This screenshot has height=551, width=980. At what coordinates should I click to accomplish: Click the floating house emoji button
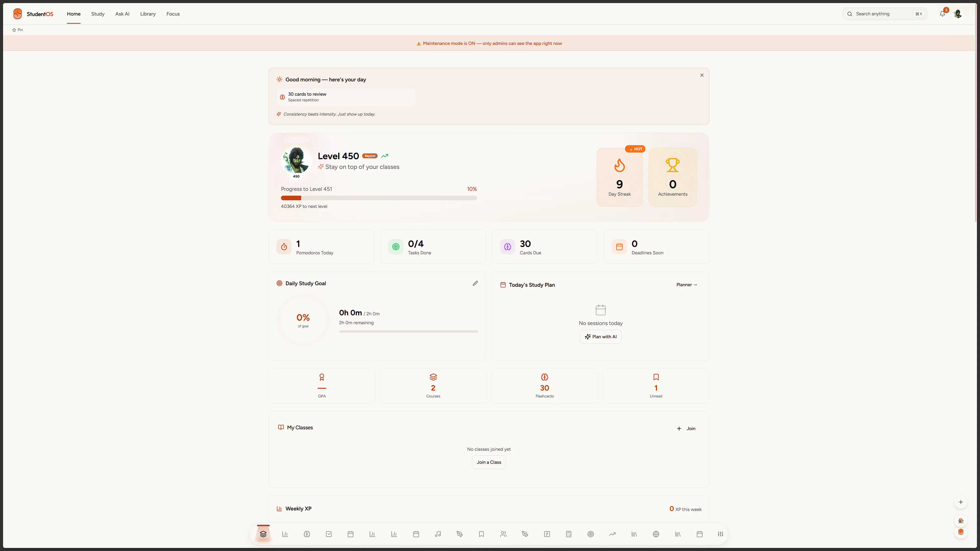(x=961, y=521)
